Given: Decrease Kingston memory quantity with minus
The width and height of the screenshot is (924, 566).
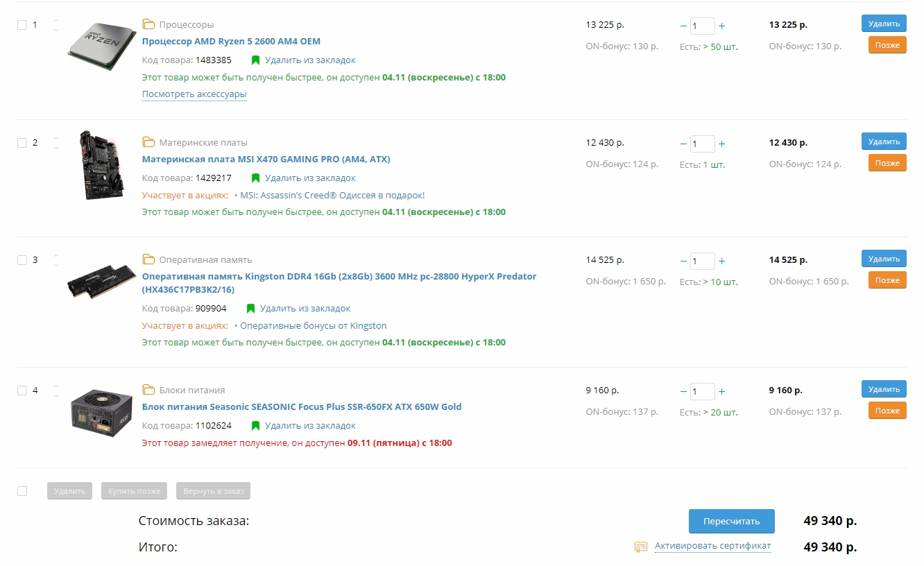Looking at the screenshot, I should click(x=683, y=261).
